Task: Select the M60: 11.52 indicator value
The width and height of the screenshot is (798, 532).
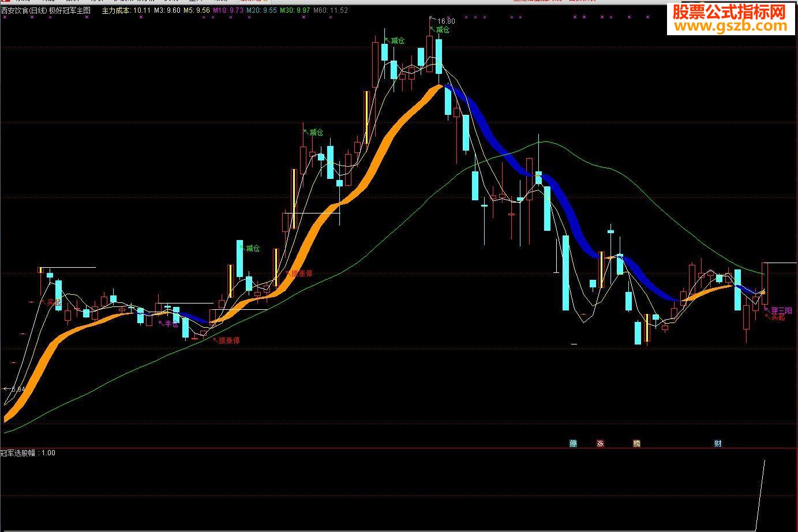Action: [x=331, y=11]
